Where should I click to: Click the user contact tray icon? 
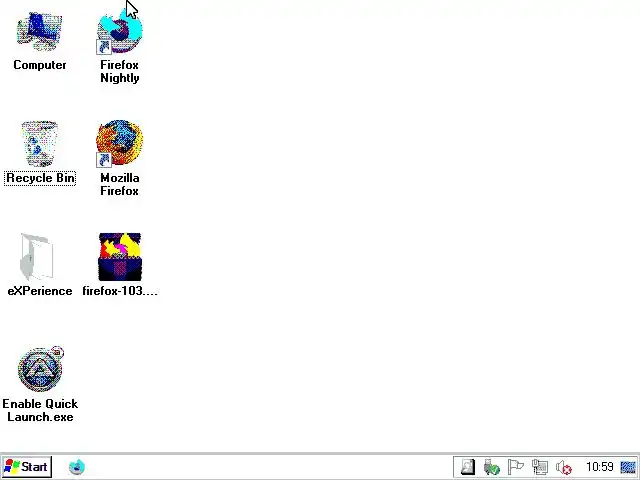click(x=468, y=467)
